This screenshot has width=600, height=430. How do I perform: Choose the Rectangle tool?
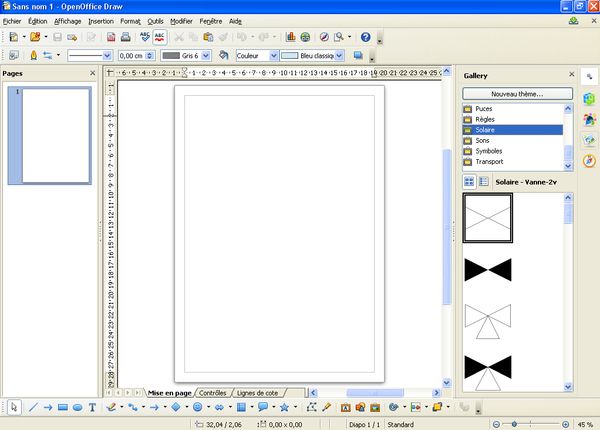[x=62, y=407]
